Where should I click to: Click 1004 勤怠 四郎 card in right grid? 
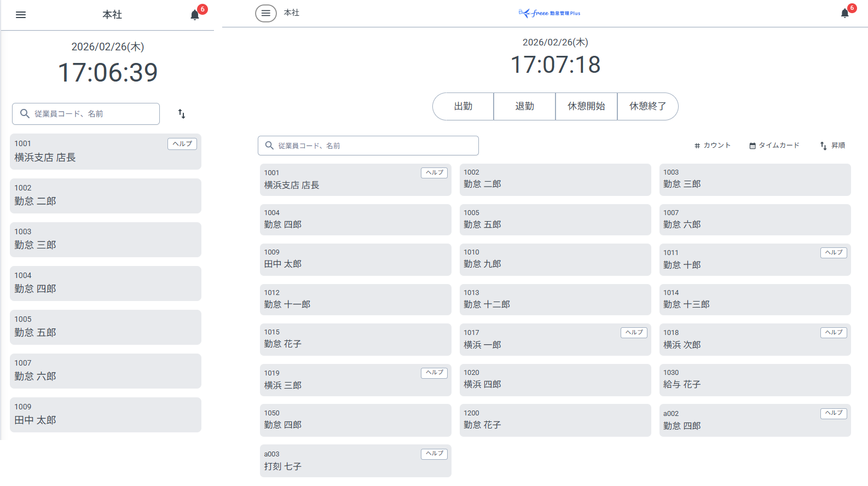(356, 220)
